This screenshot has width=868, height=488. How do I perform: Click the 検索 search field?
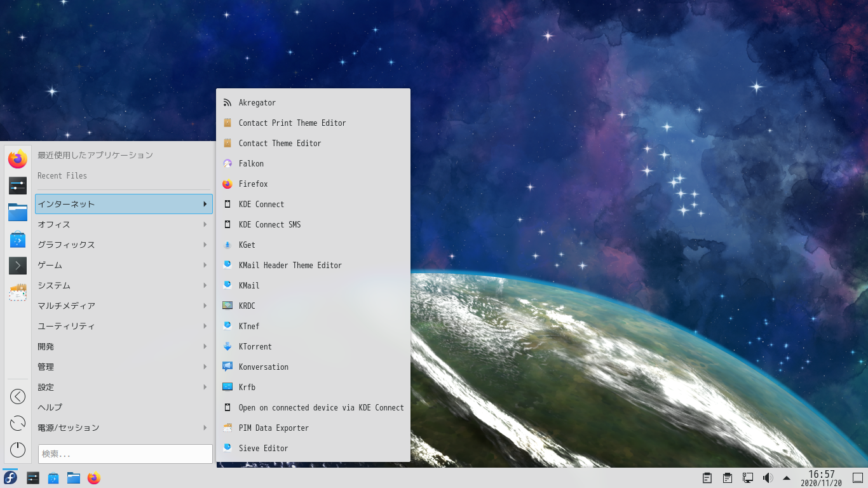(x=125, y=454)
